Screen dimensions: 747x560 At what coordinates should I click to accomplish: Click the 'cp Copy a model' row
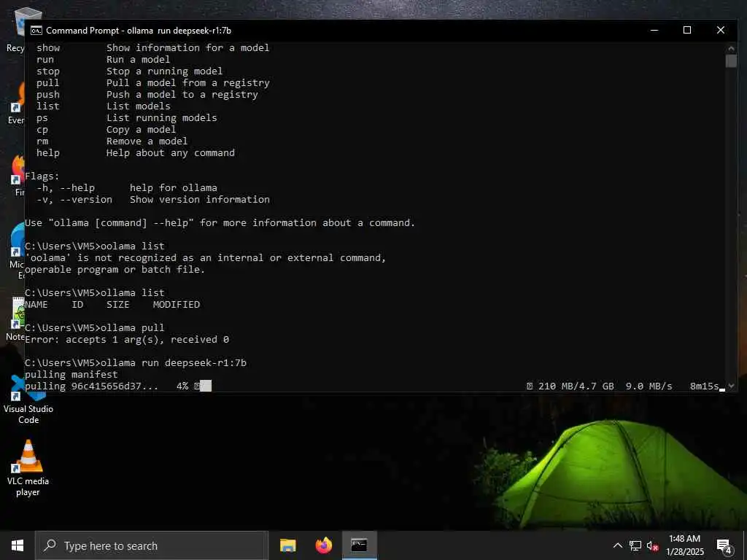coord(107,130)
